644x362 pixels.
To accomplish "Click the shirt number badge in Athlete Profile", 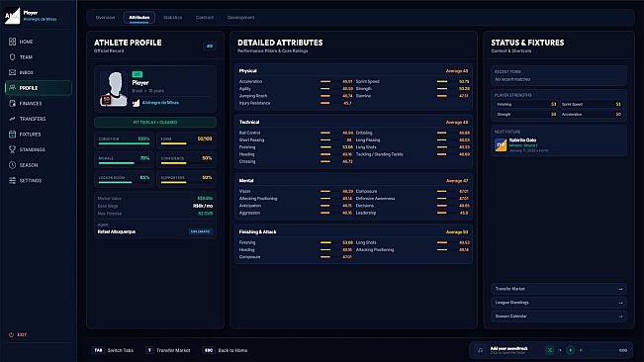I will click(210, 45).
